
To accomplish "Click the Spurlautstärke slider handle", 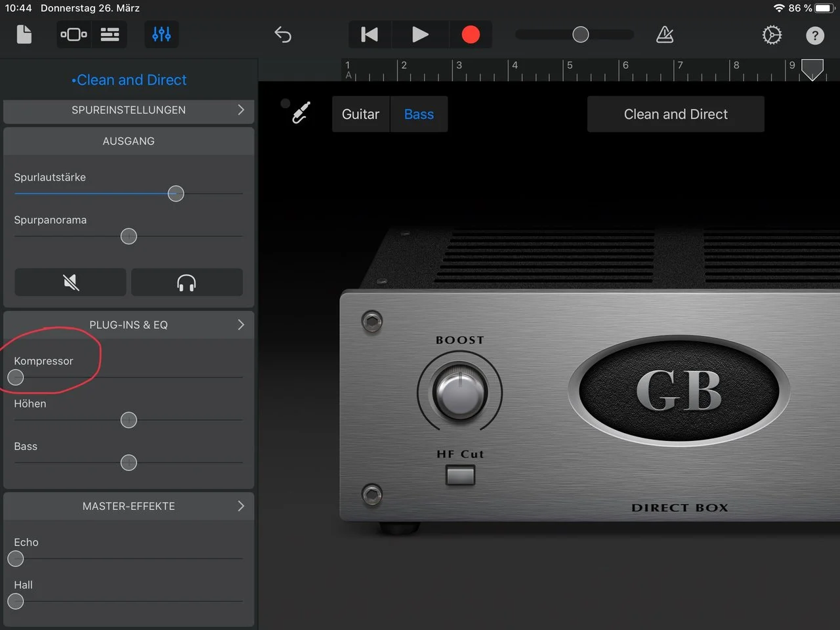I will (x=176, y=194).
